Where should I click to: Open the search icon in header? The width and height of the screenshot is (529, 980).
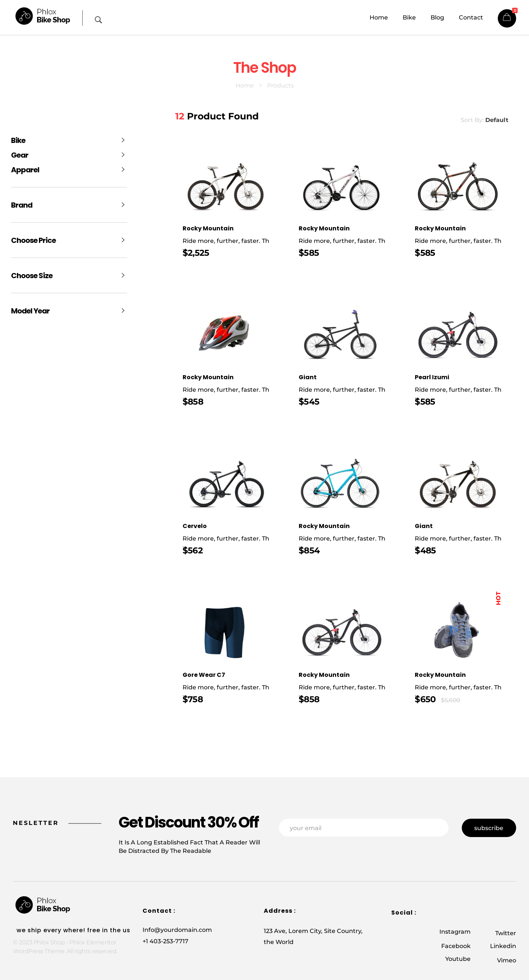[x=98, y=20]
